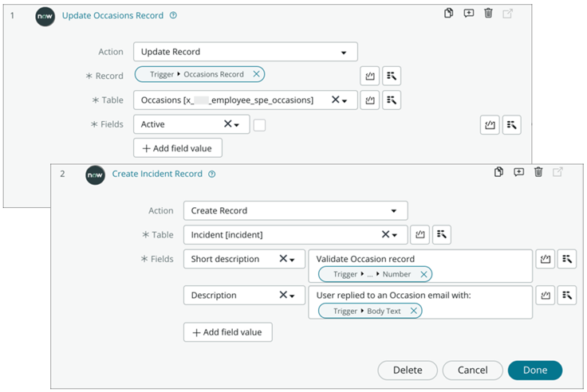Expand the Create Record action dropdown
Viewport: 587px width, 392px height.
(x=394, y=211)
